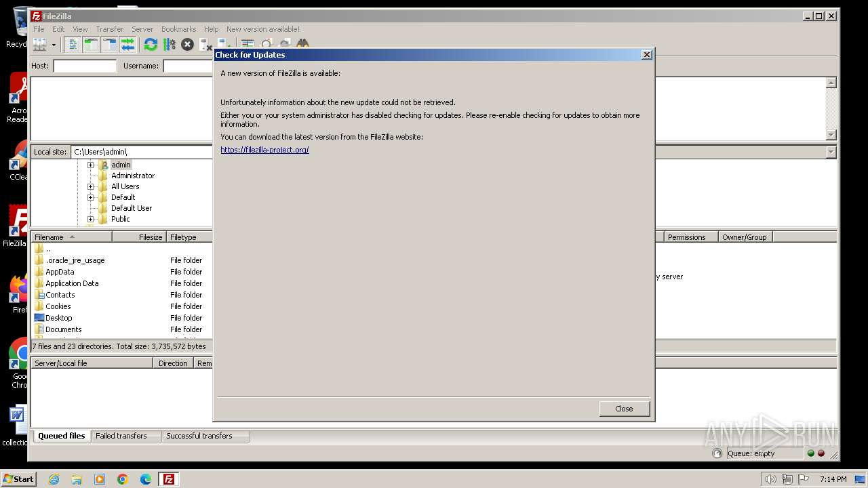Viewport: 868px width, 488px height.
Task: Click the Owner/Group column header
Action: (745, 237)
